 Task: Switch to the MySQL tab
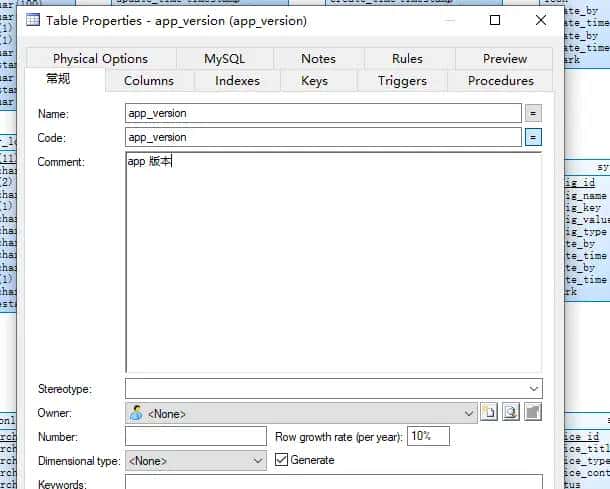(225, 59)
